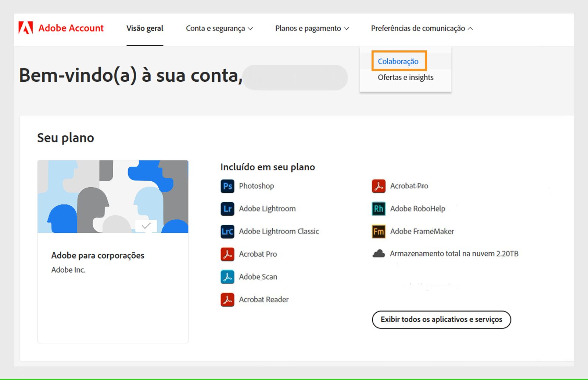Viewport: 588px width, 380px height.
Task: Click the Adobe Scan app name
Action: tap(258, 277)
